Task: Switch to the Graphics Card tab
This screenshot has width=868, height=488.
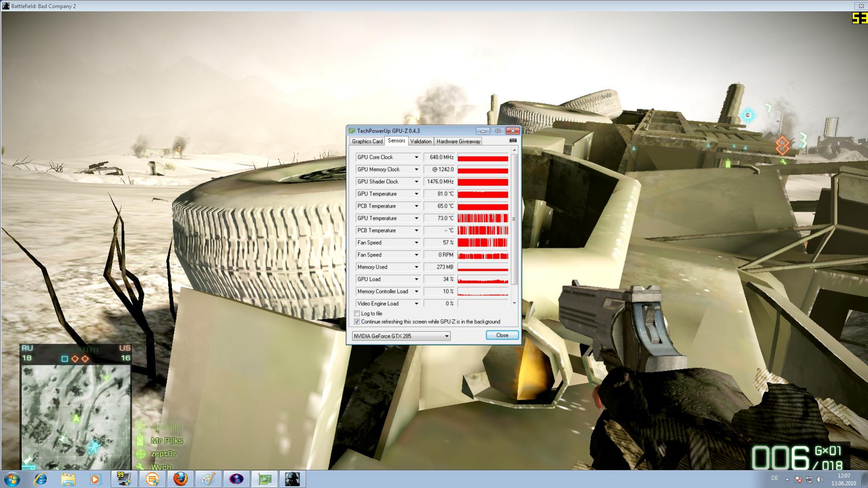Action: coord(367,142)
